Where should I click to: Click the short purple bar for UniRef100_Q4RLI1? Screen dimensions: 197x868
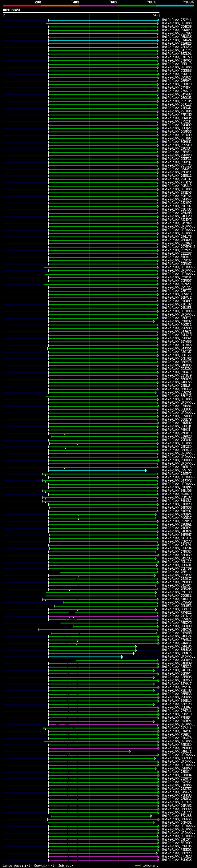(x=89, y=752)
